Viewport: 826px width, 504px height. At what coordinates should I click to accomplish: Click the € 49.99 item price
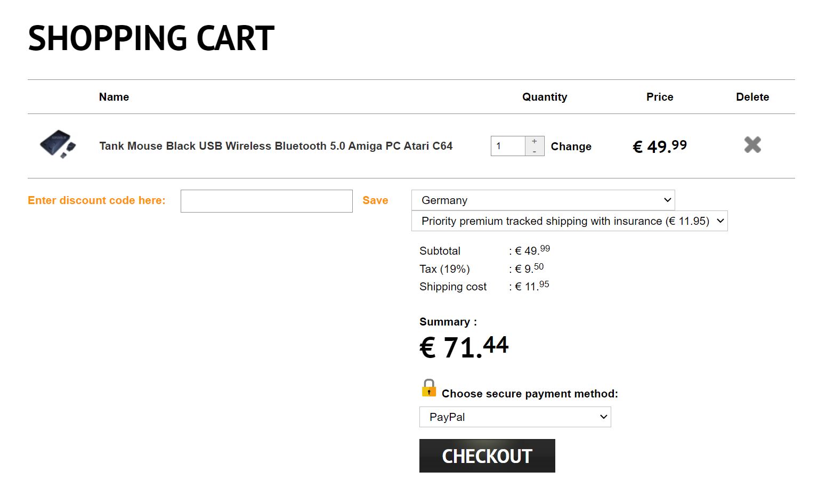[659, 146]
